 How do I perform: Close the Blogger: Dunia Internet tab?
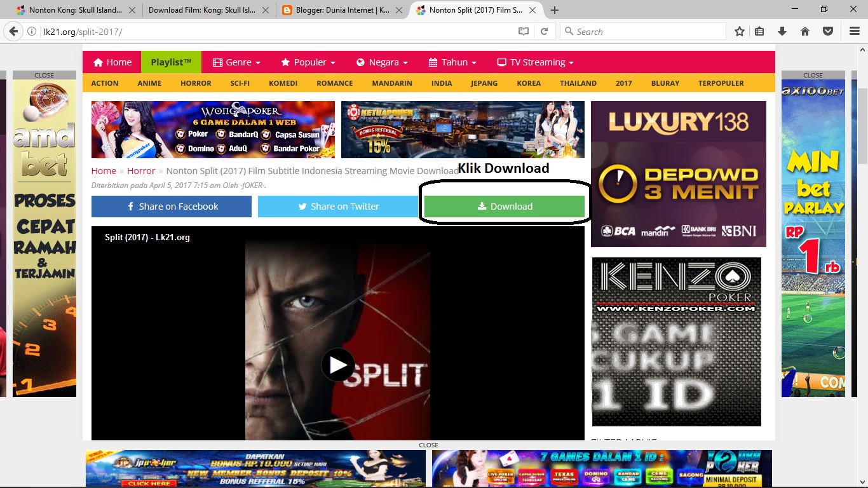(399, 10)
